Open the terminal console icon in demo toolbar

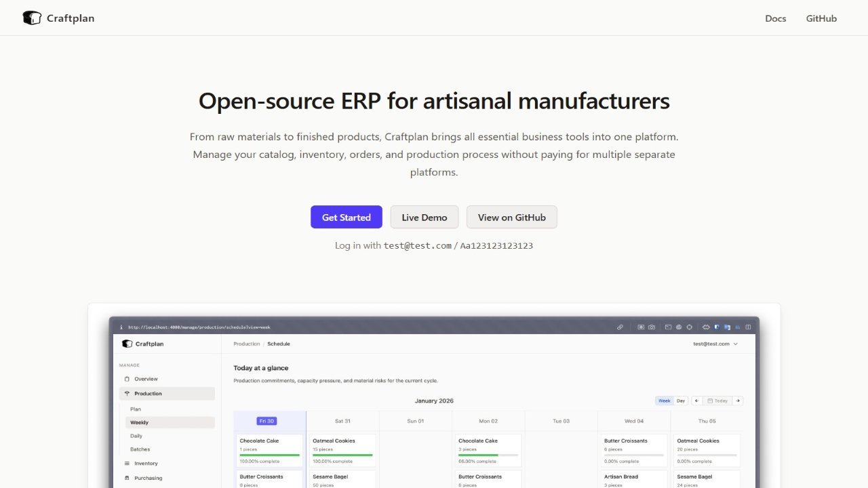[x=668, y=327]
